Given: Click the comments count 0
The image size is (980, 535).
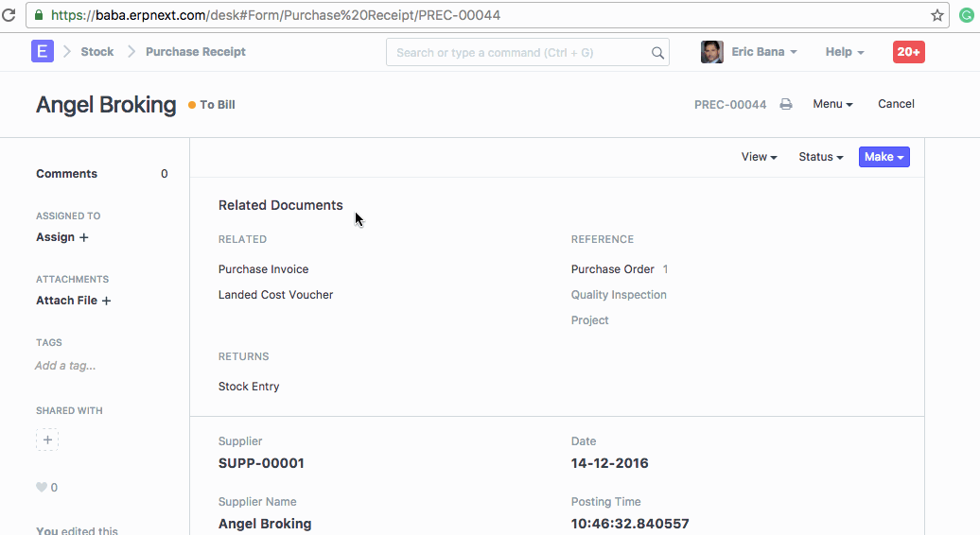Looking at the screenshot, I should [x=165, y=174].
